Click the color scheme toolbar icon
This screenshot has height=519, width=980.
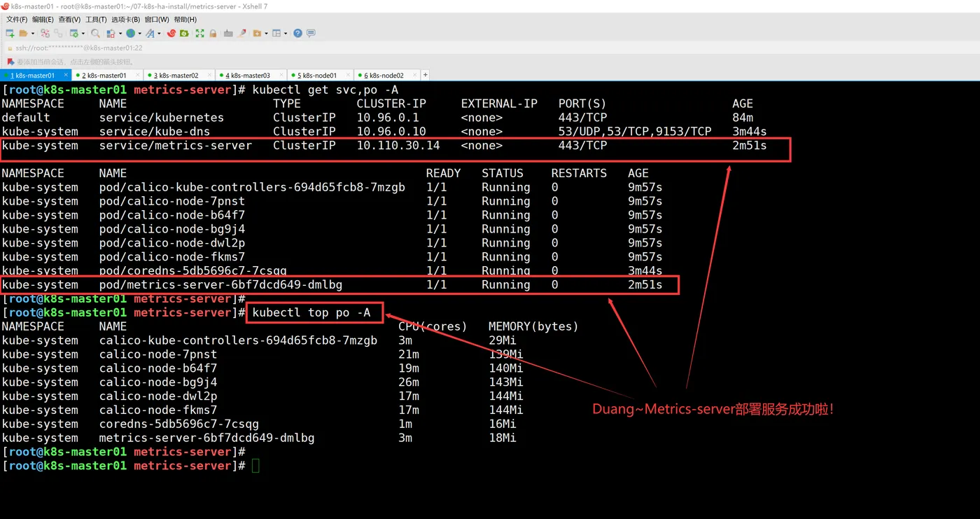(111, 34)
